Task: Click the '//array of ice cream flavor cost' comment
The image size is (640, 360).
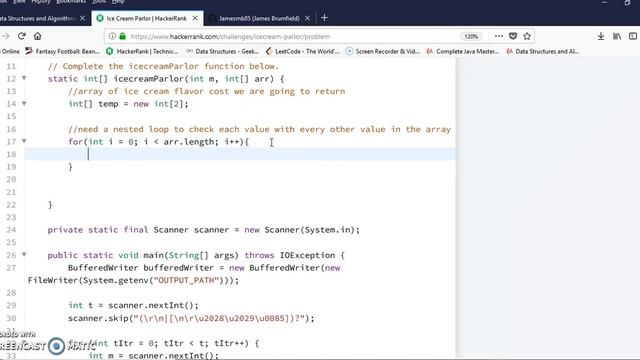Action: pyautogui.click(x=207, y=91)
